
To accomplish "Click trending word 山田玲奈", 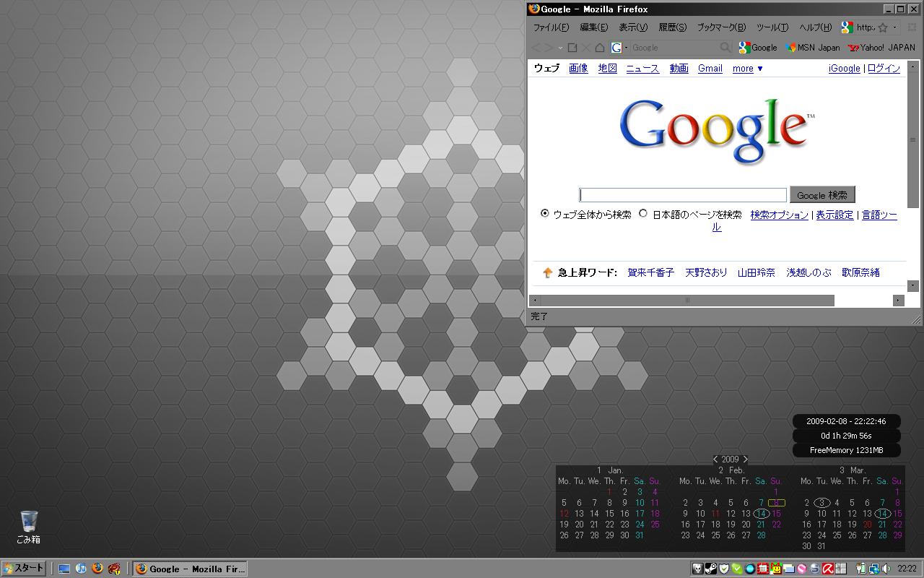I will 757,273.
